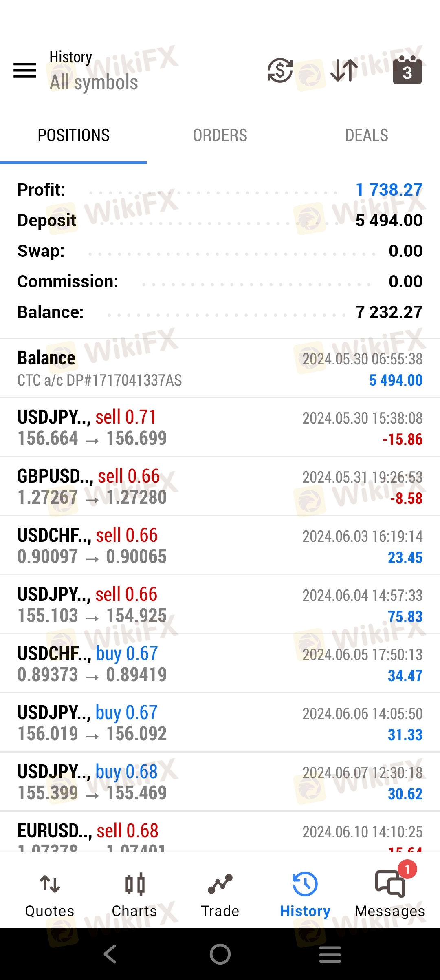The width and height of the screenshot is (440, 980).
Task: Expand the GBPUSD sell 0.66 position
Action: coord(220,486)
